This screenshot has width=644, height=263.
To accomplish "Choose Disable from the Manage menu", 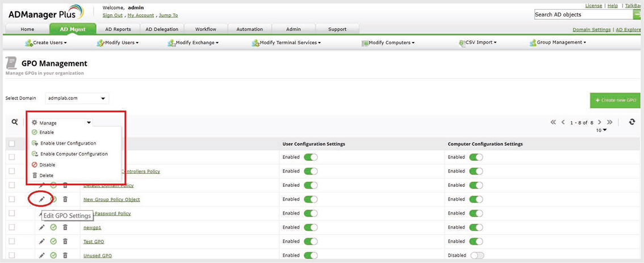I will pos(47,164).
